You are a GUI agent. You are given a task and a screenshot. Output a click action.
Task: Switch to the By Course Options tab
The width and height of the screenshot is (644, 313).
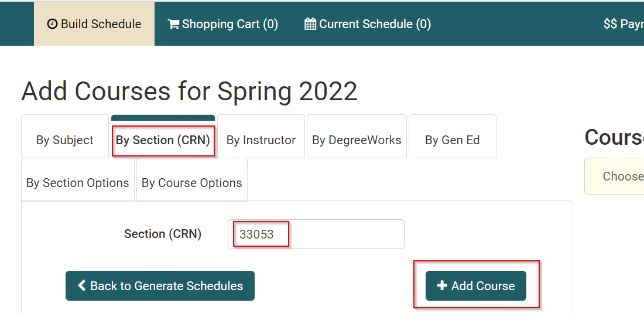click(x=192, y=183)
